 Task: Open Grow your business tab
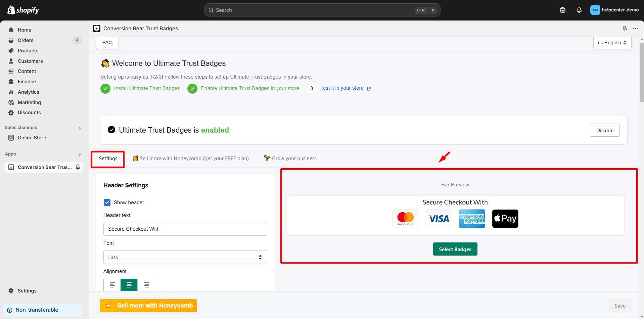(294, 158)
